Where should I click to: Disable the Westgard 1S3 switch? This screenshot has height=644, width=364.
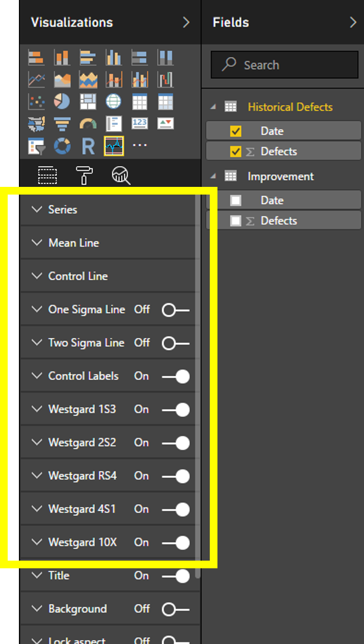tap(175, 409)
